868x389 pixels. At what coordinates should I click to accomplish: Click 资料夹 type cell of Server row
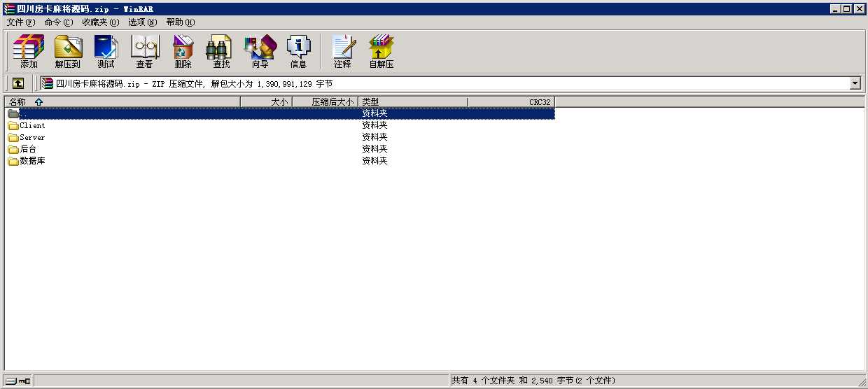pos(374,137)
